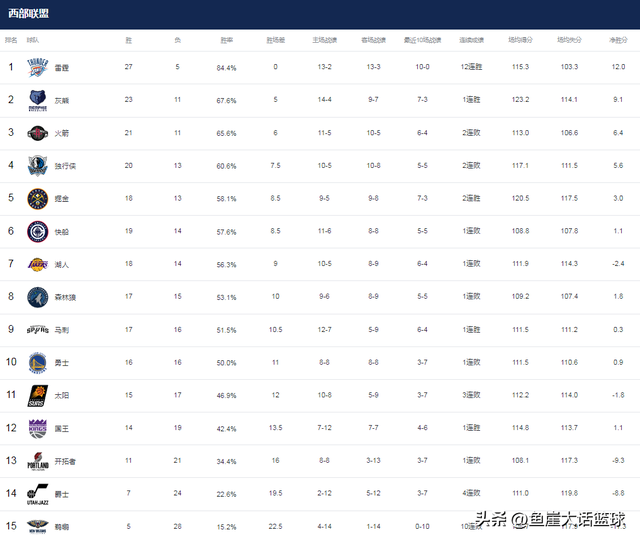Click the Thunder team logo
The image size is (640, 542).
point(38,67)
